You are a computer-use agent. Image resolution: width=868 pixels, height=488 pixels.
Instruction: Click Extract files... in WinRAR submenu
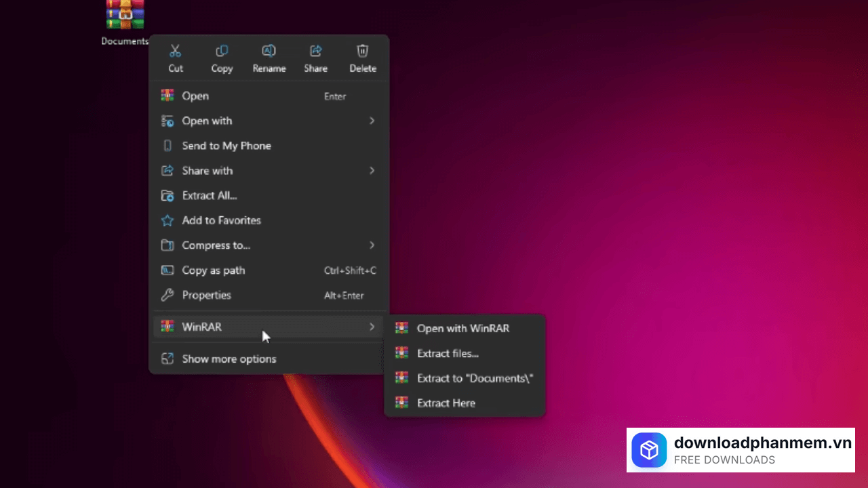tap(448, 353)
